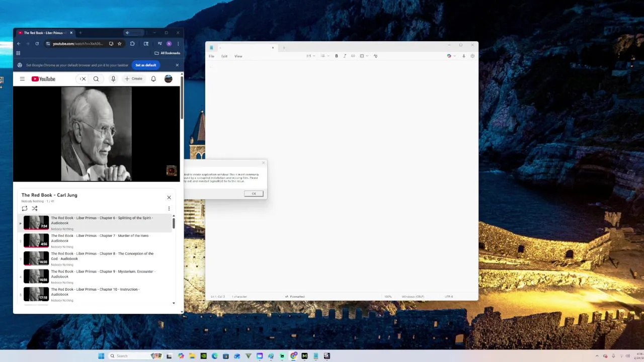Open the YouTube hamburger guide menu
The image size is (644, 362).
22,79
